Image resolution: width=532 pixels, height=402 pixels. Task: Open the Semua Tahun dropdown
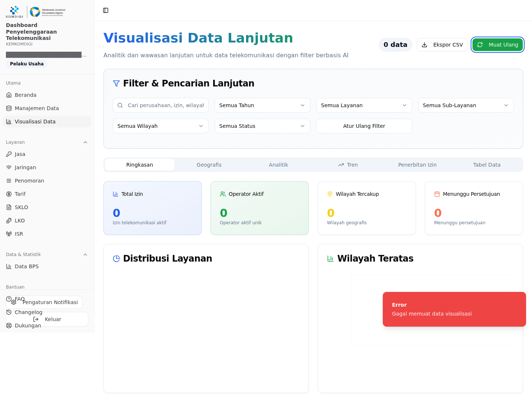pos(262,105)
